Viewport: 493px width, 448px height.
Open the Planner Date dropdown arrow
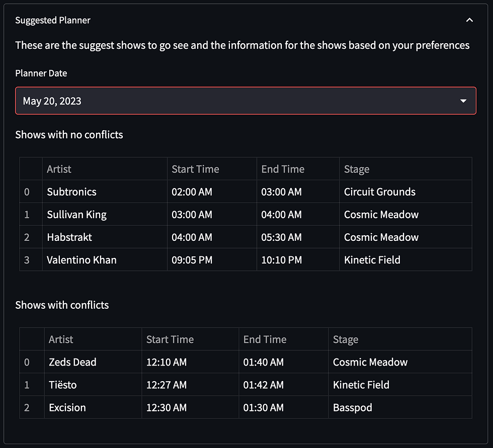click(x=463, y=101)
